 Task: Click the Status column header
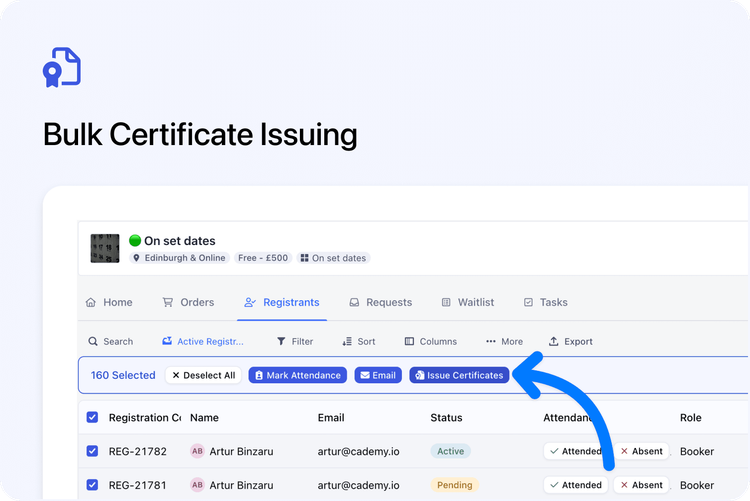tap(446, 418)
